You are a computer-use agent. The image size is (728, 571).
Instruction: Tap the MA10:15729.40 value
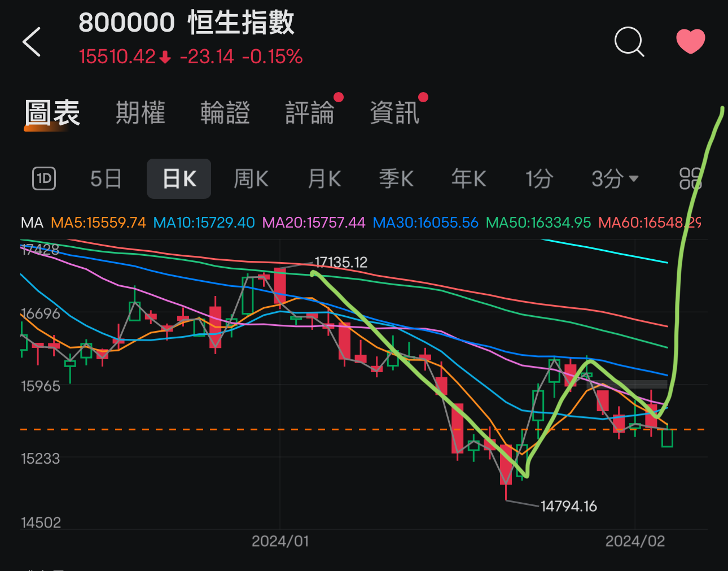click(204, 223)
